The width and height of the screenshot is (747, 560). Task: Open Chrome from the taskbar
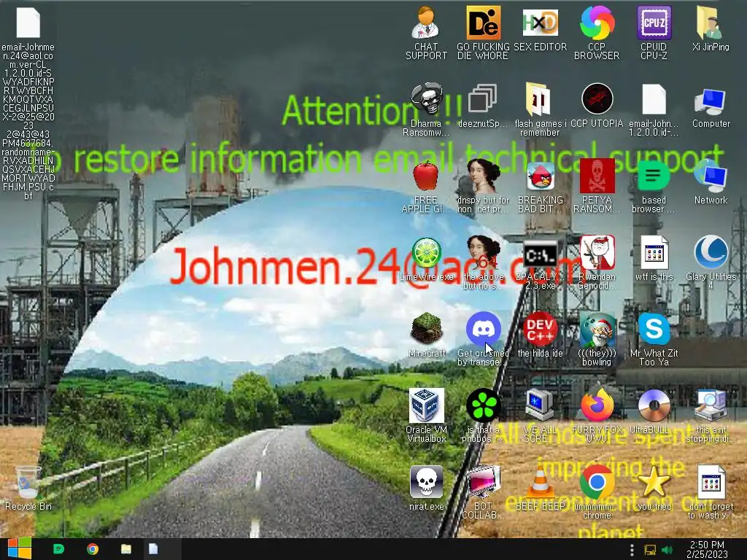[x=93, y=549]
